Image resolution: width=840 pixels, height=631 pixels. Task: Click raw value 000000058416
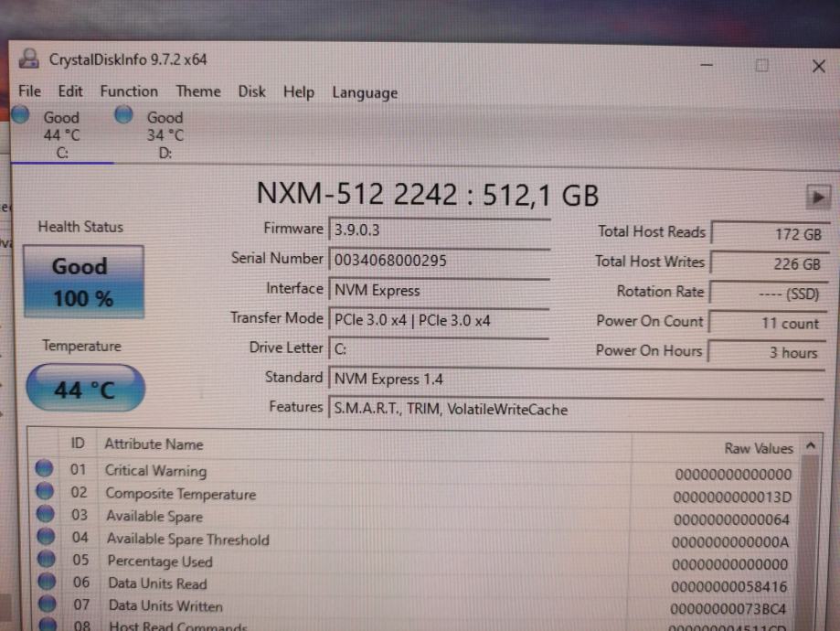click(729, 586)
